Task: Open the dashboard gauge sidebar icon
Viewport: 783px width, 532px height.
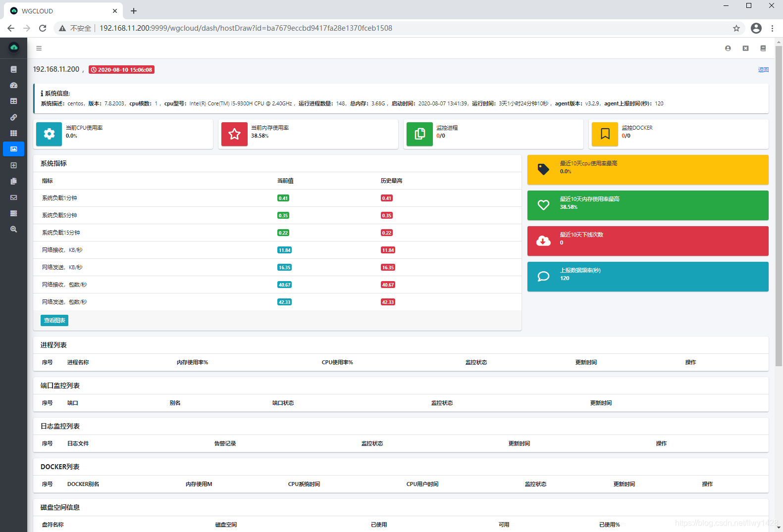Action: pyautogui.click(x=14, y=85)
